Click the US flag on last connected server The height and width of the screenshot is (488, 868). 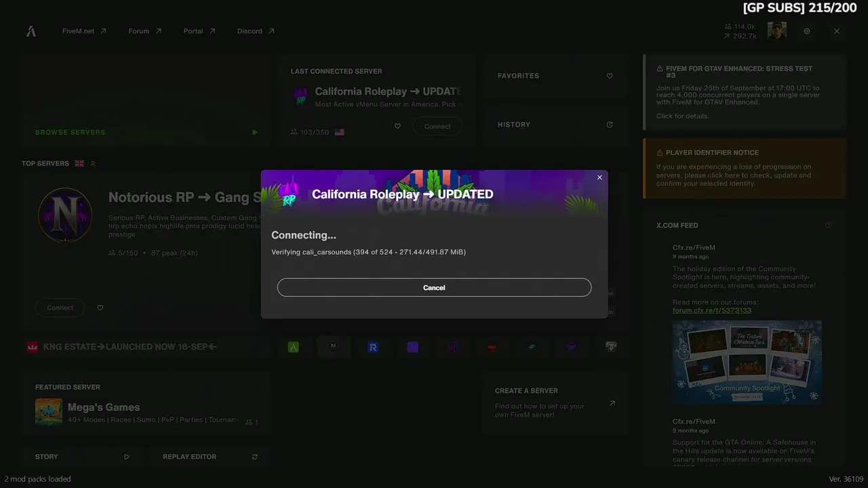click(339, 132)
